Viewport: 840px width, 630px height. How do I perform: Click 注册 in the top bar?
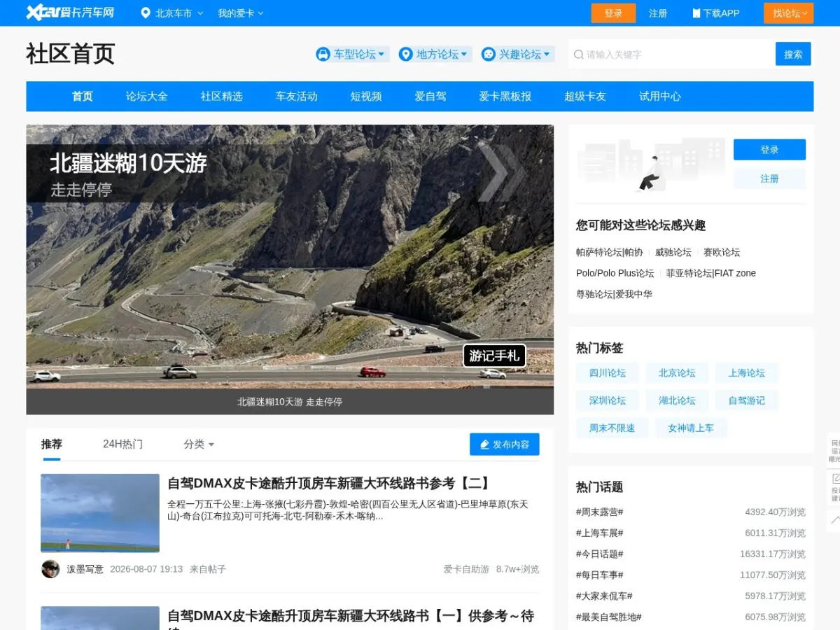658,13
